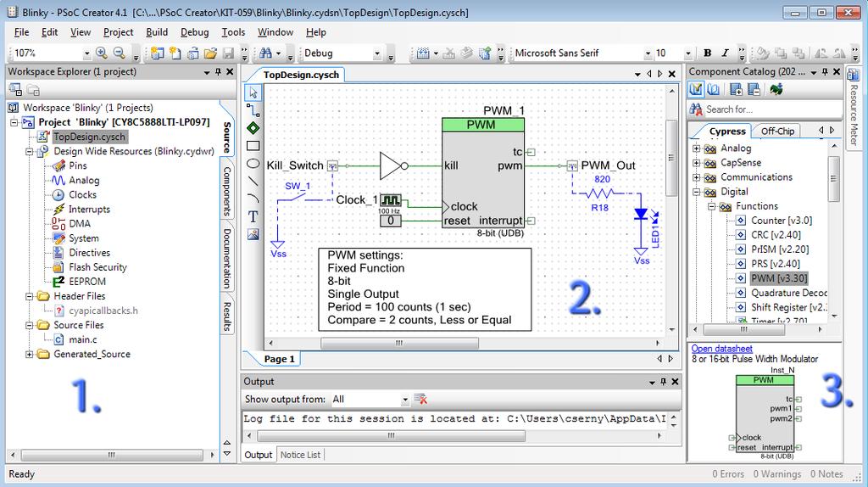Select the image insertion tool
Viewport: 868px width, 487px height.
point(253,234)
